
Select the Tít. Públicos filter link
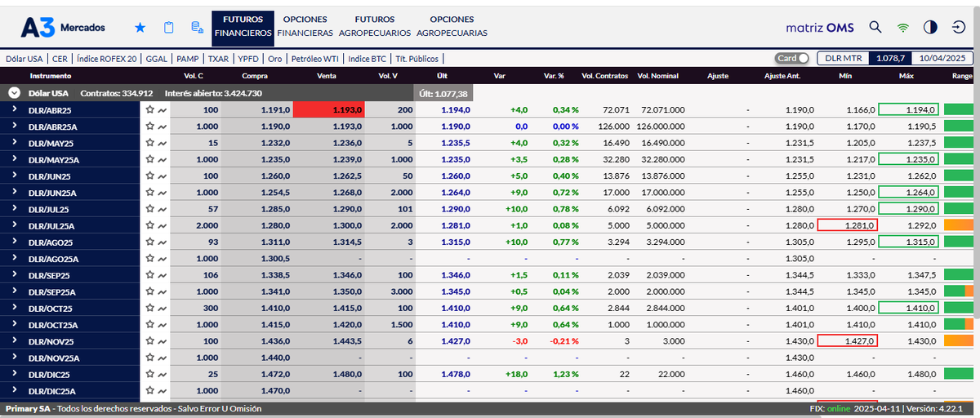pos(416,59)
